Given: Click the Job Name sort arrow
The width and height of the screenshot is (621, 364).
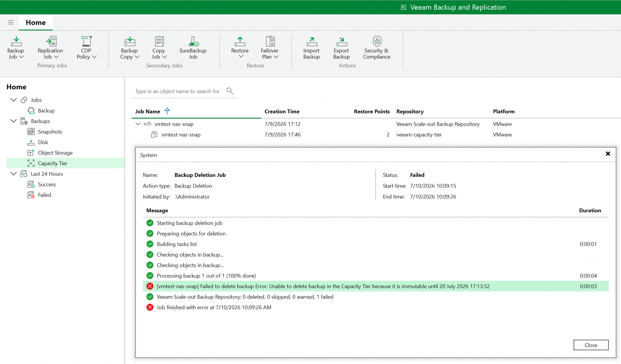Looking at the screenshot, I should point(167,111).
